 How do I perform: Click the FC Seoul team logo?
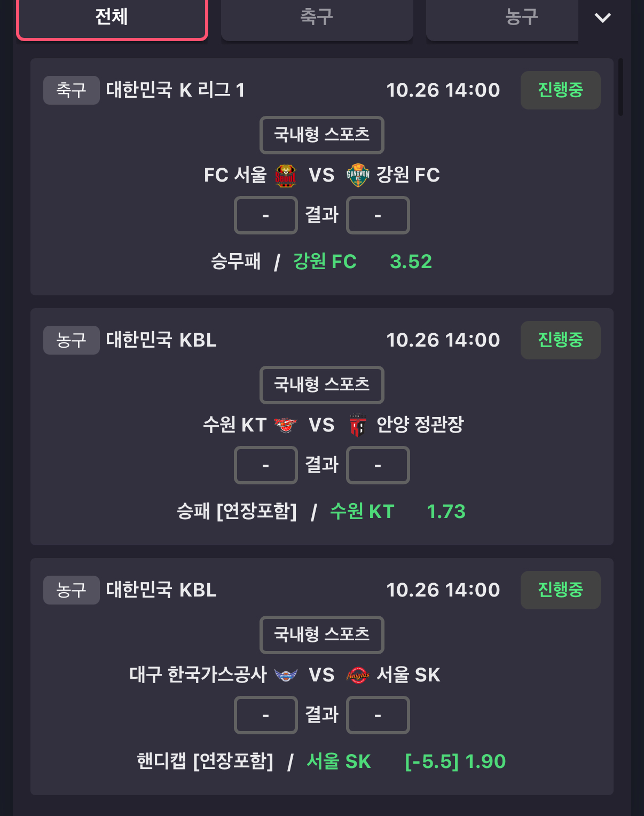(x=285, y=175)
